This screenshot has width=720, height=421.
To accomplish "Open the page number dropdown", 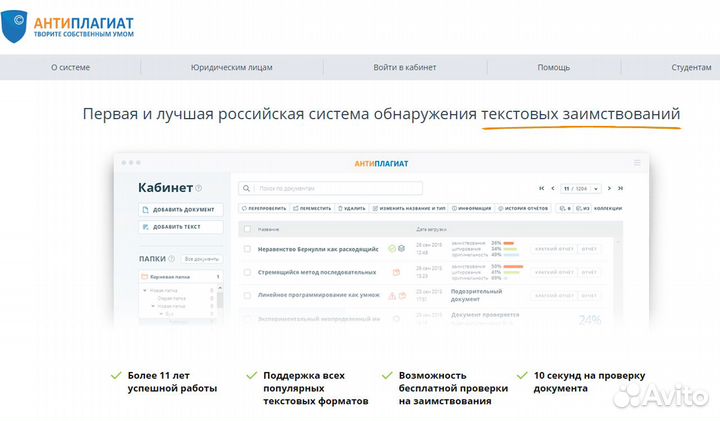I will tap(596, 189).
